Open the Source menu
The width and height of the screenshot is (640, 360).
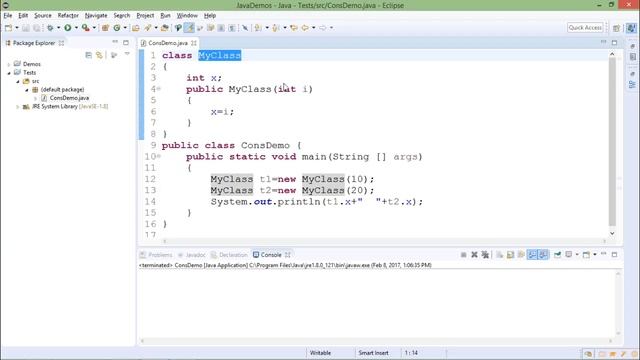42,16
